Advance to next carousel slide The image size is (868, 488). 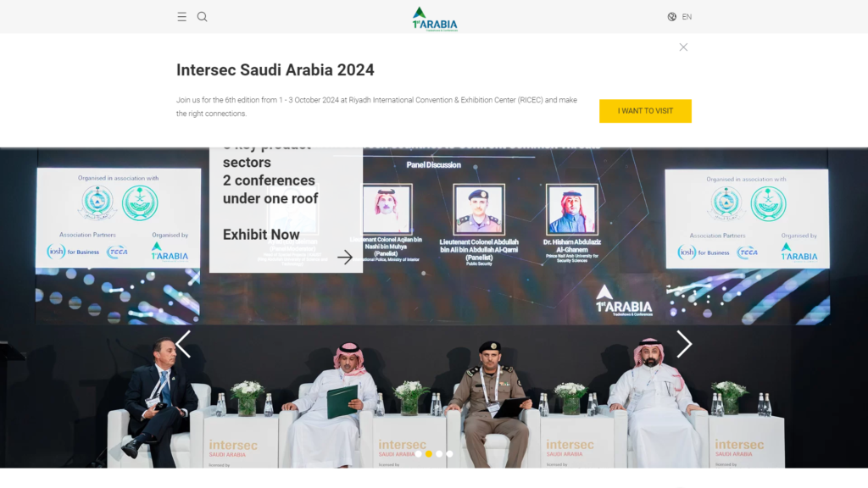click(684, 344)
